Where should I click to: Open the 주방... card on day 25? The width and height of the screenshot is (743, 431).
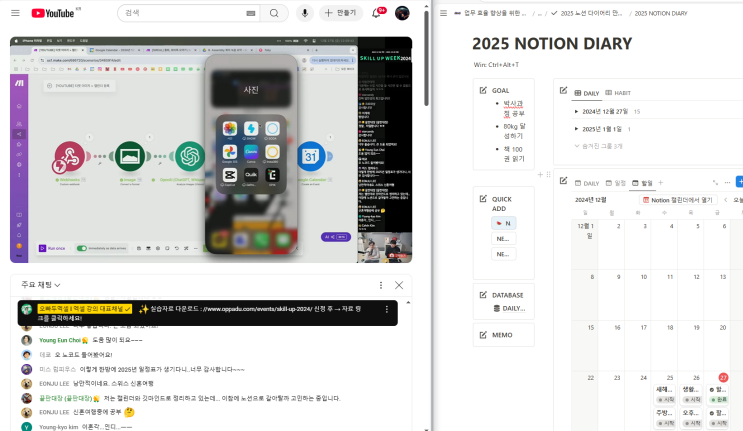click(665, 418)
